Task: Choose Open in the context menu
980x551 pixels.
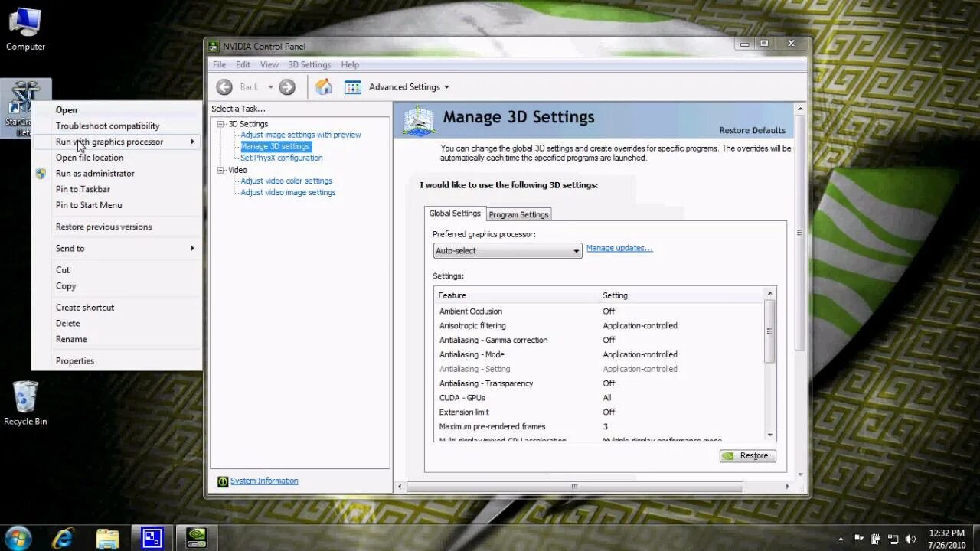Action: pyautogui.click(x=116, y=110)
